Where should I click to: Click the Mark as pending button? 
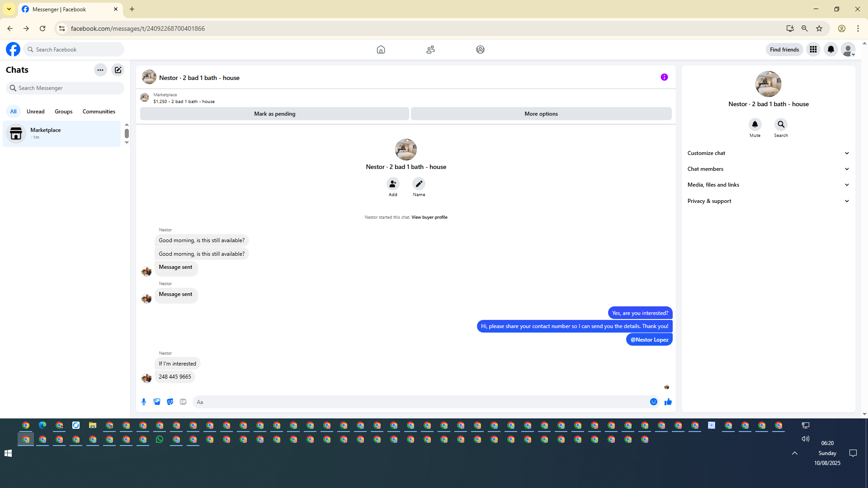(274, 114)
